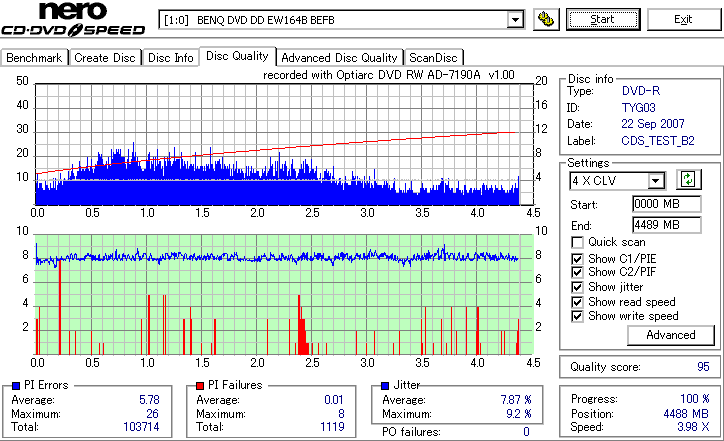Click the Advanced settings button

670,335
